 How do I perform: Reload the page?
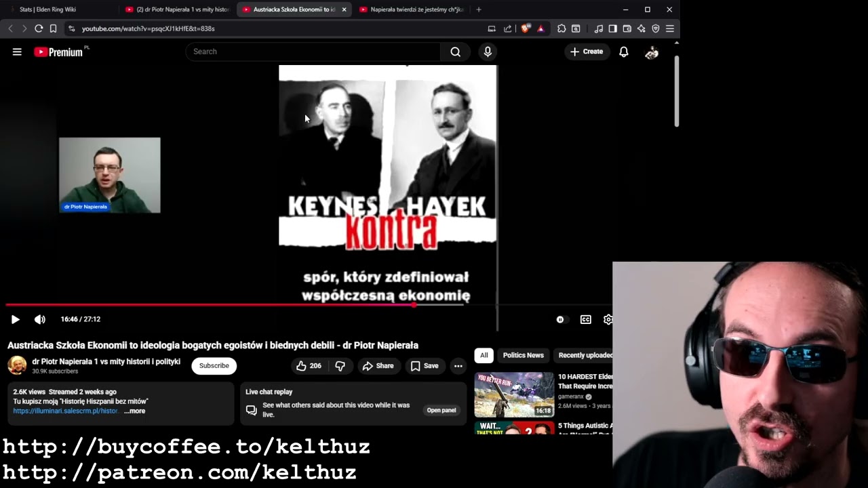click(39, 28)
